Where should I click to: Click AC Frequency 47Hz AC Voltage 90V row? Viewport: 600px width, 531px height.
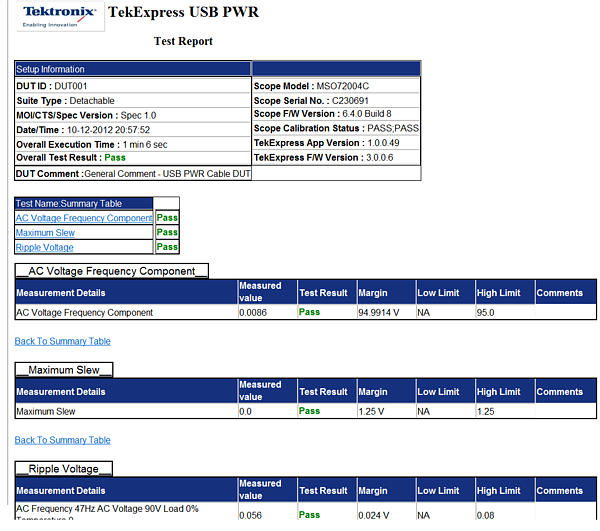point(305,512)
